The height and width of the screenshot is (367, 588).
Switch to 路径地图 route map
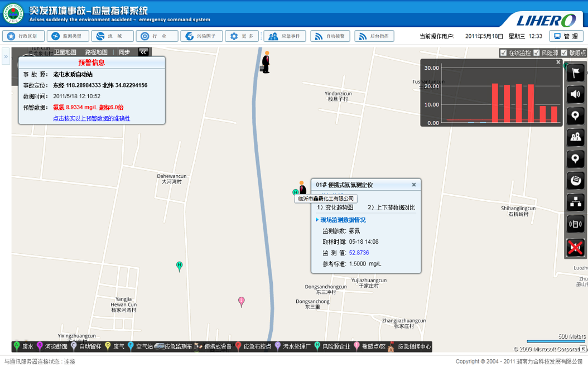coord(97,52)
